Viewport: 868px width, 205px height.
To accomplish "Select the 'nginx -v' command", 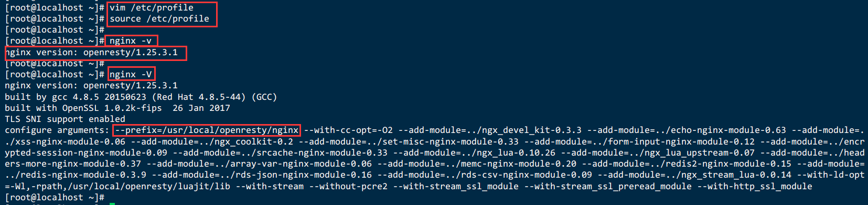I will coord(131,41).
